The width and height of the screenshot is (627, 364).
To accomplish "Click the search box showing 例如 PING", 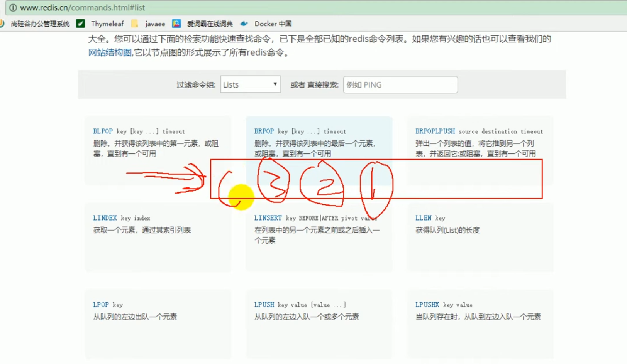I will [x=400, y=84].
